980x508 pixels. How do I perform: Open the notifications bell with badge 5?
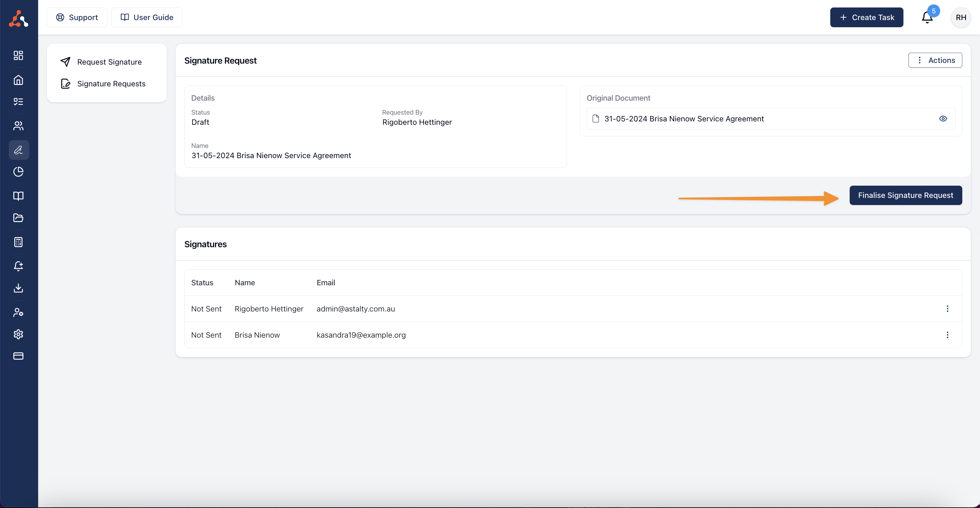pos(927,17)
